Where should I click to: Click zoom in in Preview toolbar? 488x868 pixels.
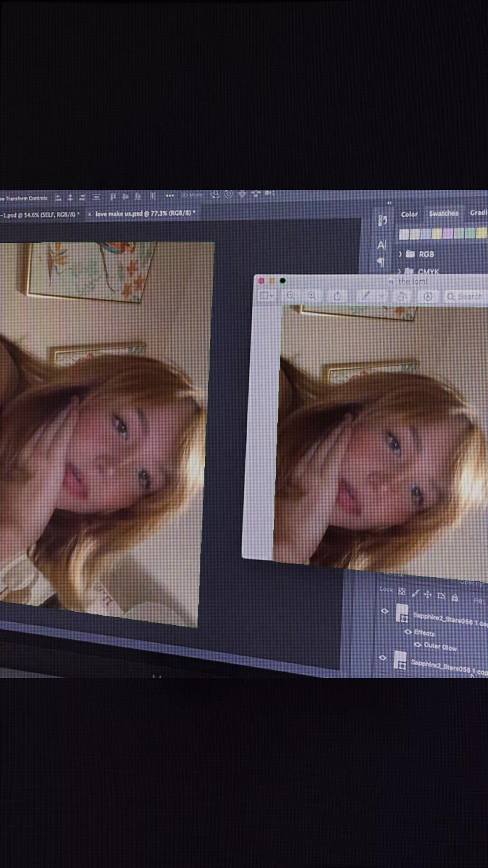[312, 296]
